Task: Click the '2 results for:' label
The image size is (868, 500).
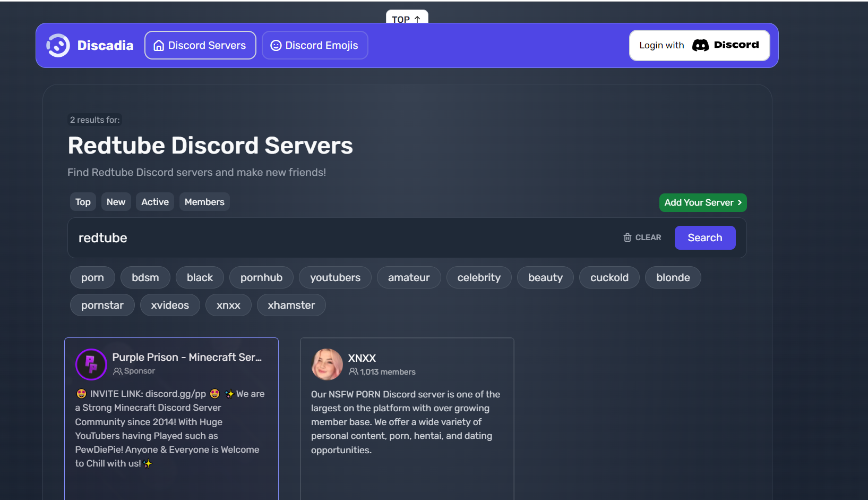Action: click(95, 120)
